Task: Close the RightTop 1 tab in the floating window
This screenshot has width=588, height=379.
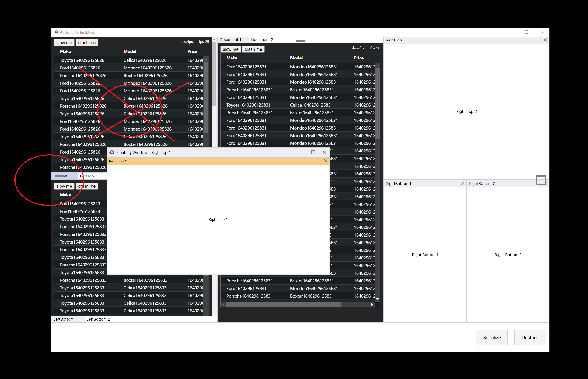Action: (326, 161)
